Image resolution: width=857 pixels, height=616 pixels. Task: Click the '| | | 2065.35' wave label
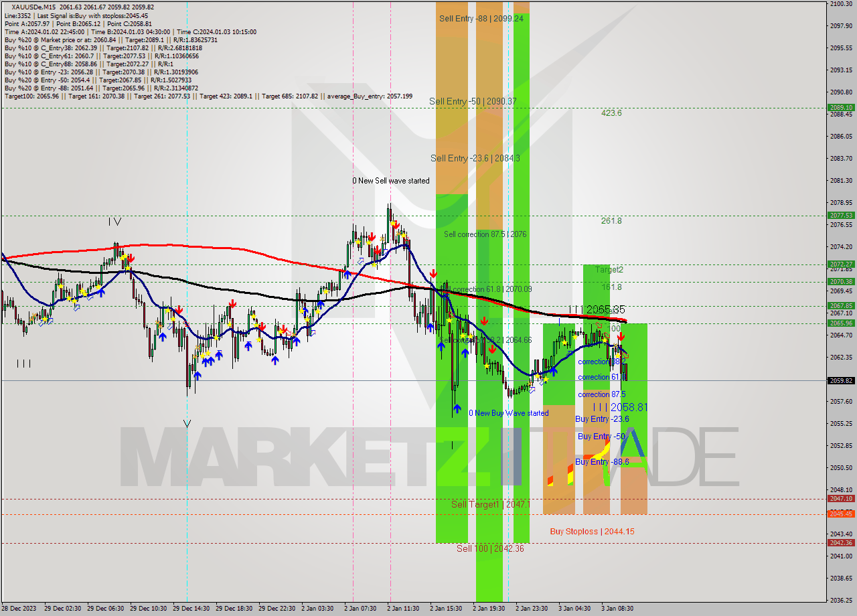(597, 310)
